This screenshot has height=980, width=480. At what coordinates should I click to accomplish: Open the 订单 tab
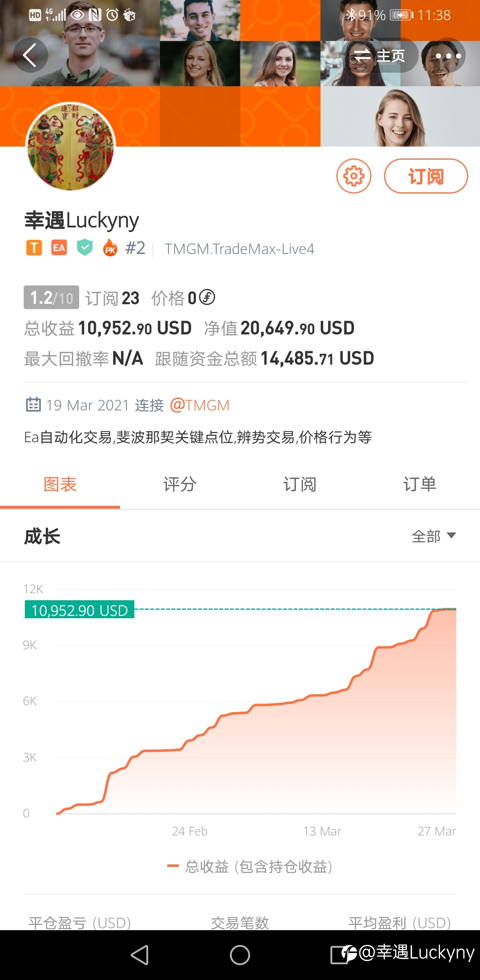420,485
